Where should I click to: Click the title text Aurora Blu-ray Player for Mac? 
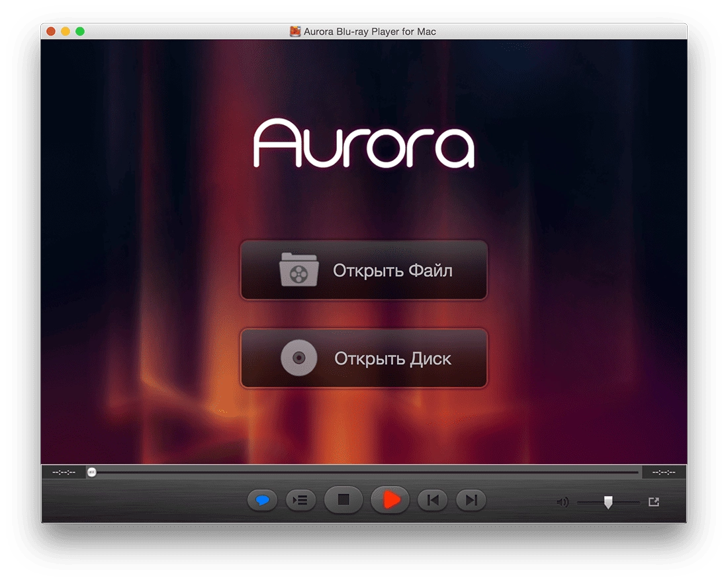(369, 32)
